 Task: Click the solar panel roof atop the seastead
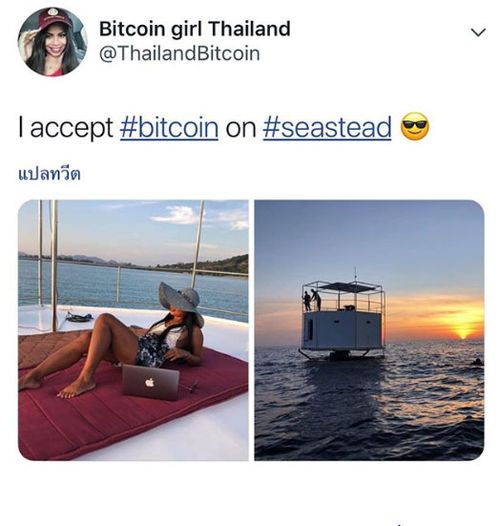(346, 286)
